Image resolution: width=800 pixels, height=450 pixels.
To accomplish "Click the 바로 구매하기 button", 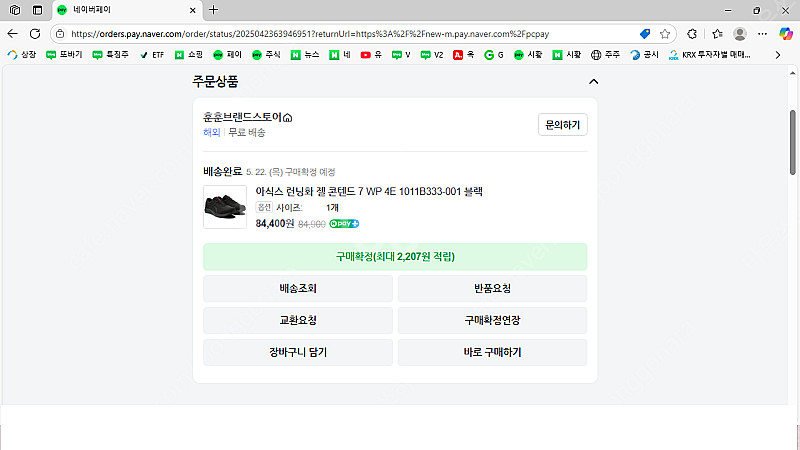I will pos(492,352).
